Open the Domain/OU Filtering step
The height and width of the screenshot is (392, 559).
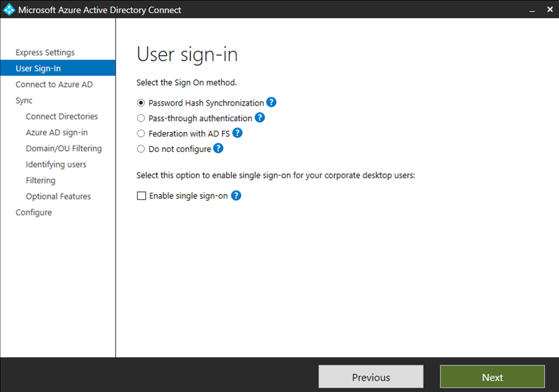pyautogui.click(x=64, y=148)
